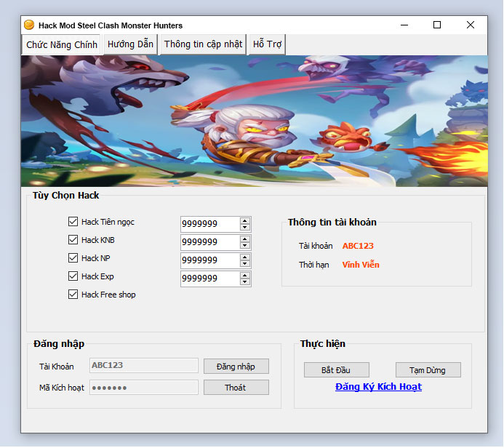Click the Tài khoản label in account info
The image size is (504, 448).
coord(316,246)
